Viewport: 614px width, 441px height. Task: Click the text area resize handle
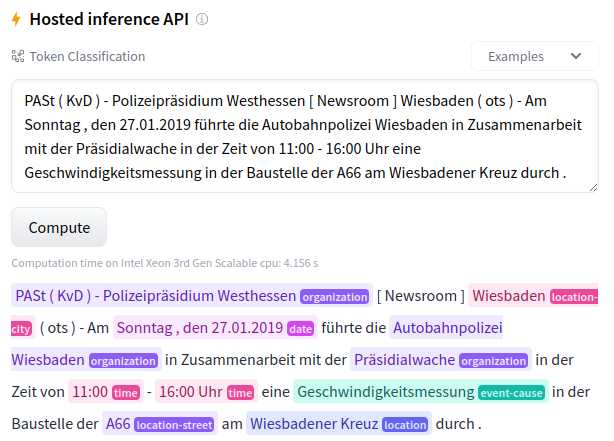(593, 188)
